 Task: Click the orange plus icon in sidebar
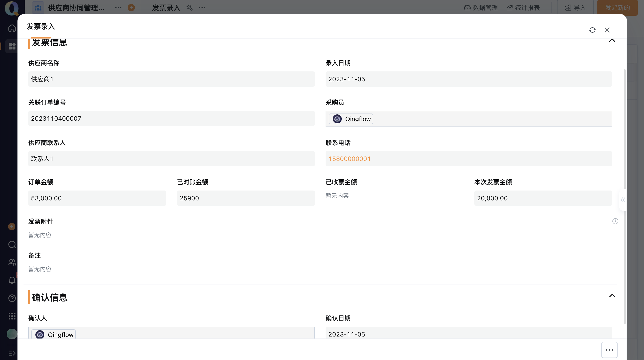(x=11, y=227)
